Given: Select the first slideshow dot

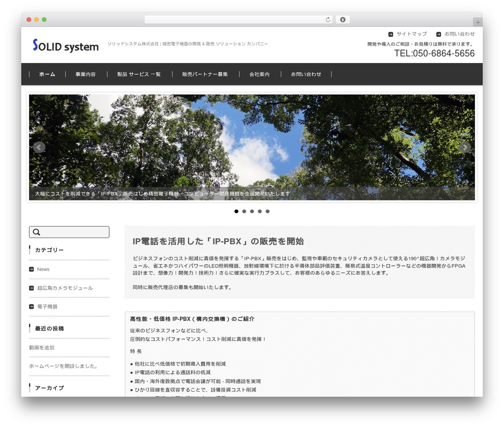Looking at the screenshot, I should (236, 212).
